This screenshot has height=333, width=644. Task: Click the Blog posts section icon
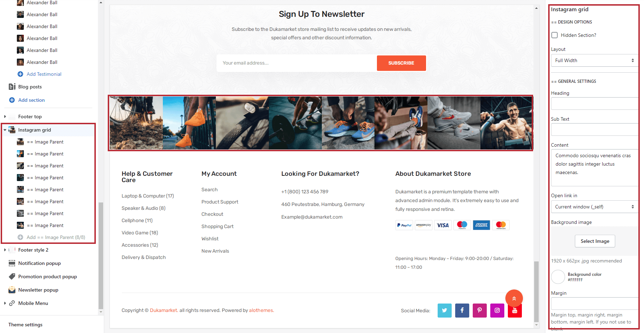point(12,87)
